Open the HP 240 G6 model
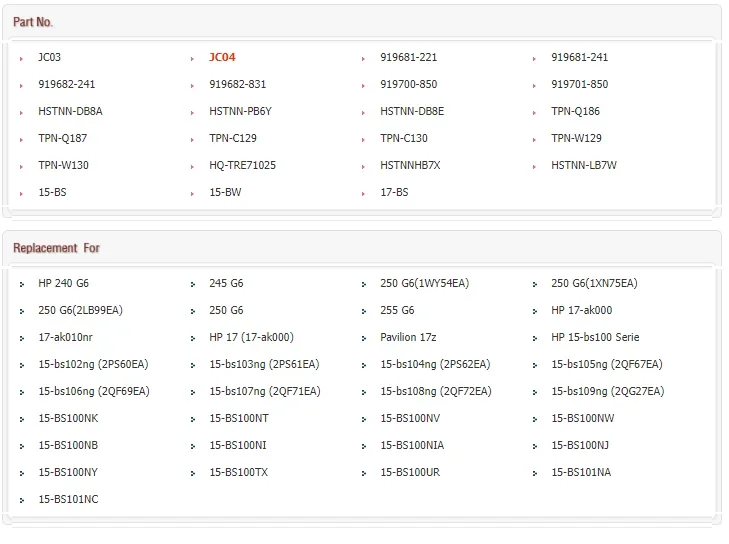Viewport: 729px width, 544px height. click(x=63, y=283)
